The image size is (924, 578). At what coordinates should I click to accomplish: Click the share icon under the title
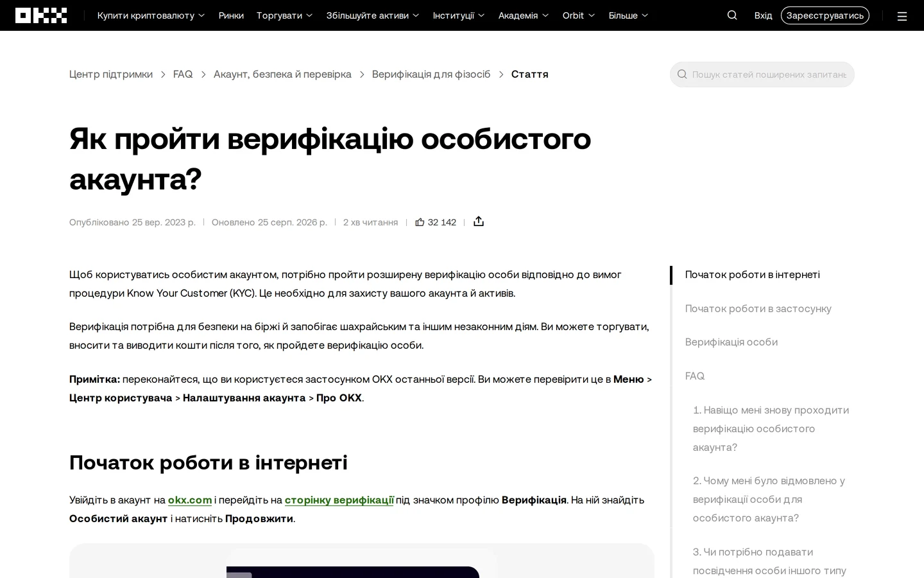pos(479,222)
